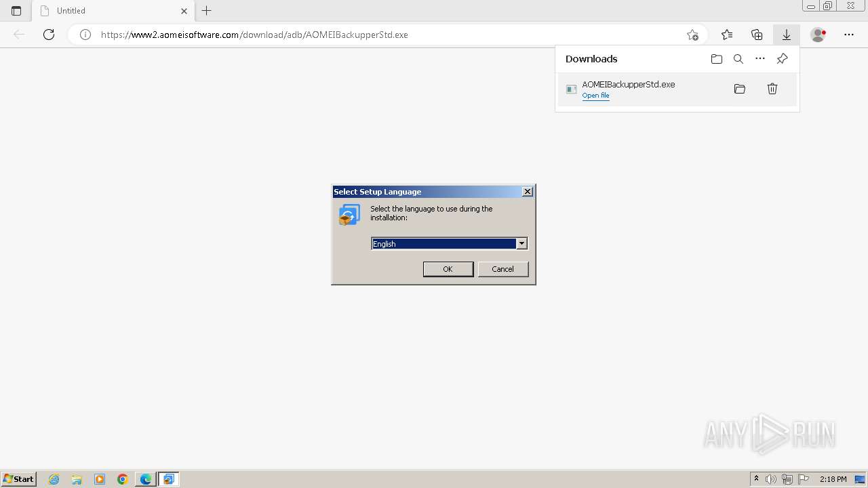Open the network tray icon
The image size is (868, 488).
(787, 479)
